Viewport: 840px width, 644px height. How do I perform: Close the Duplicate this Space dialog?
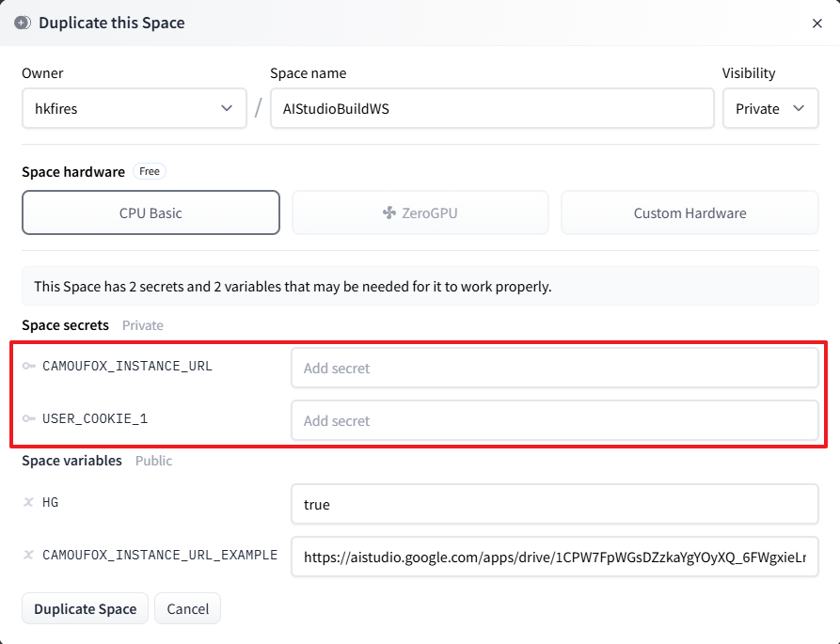[x=816, y=24]
